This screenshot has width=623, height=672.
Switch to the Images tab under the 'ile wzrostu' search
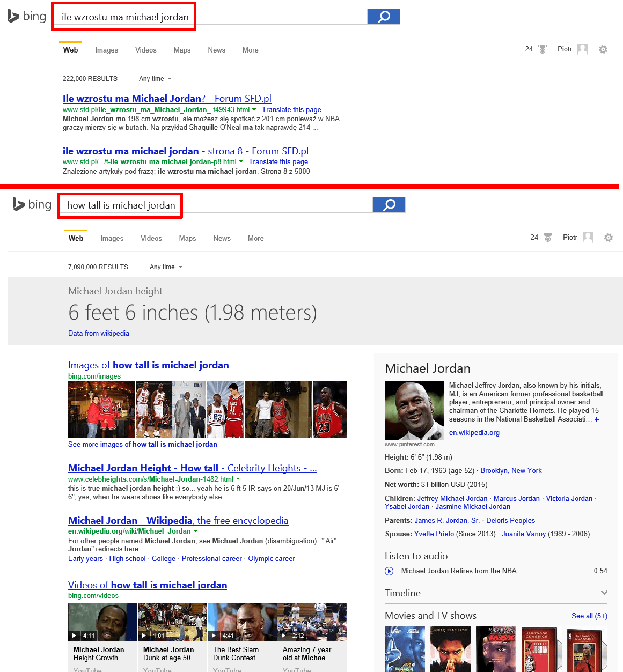pyautogui.click(x=107, y=50)
